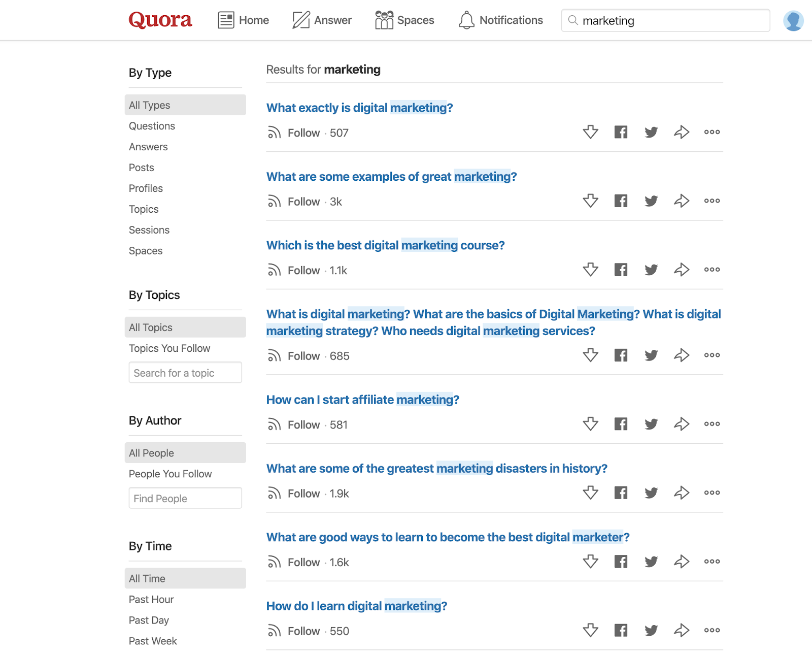Filter results by Posts
The height and width of the screenshot is (655, 812).
coord(141,168)
